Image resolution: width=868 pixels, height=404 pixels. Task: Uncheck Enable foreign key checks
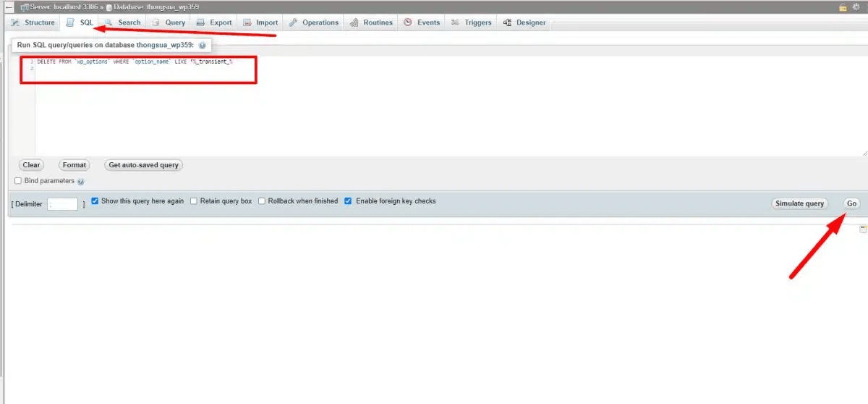(x=349, y=201)
